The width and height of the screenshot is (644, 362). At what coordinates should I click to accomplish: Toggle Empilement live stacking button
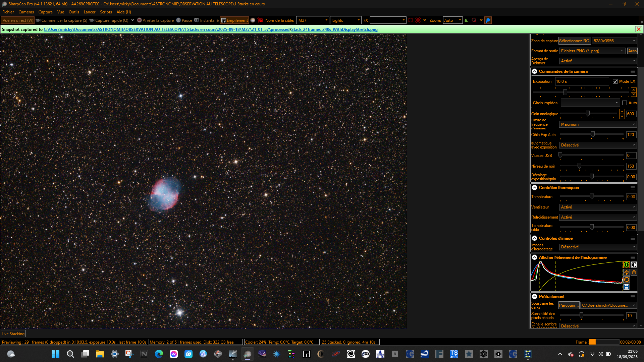coord(234,20)
